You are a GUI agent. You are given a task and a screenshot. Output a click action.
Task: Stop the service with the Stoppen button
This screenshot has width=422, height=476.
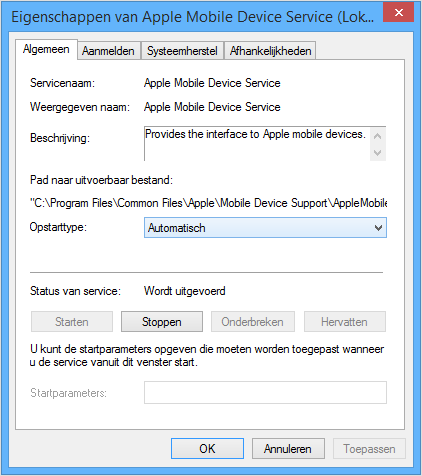click(x=162, y=322)
